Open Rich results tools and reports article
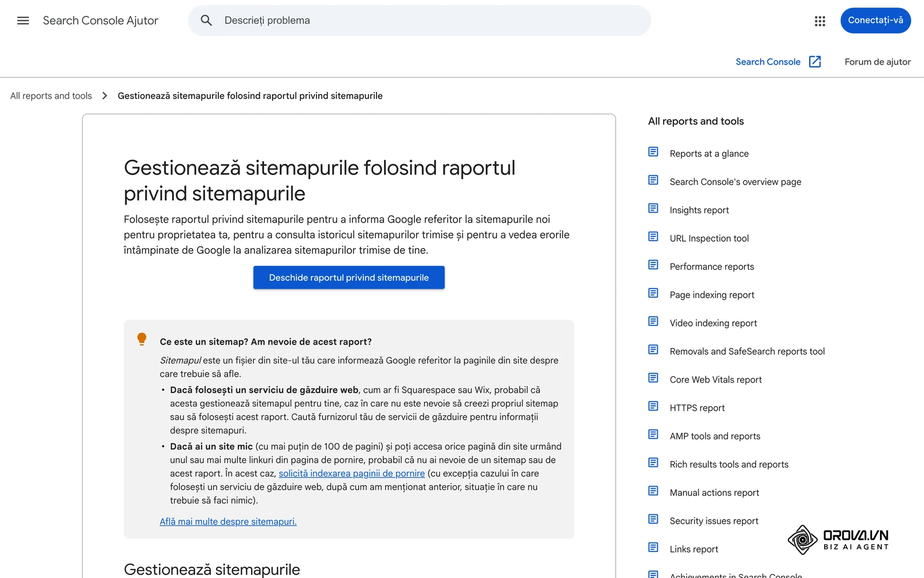Screen dimensions: 924x578 pos(729,465)
